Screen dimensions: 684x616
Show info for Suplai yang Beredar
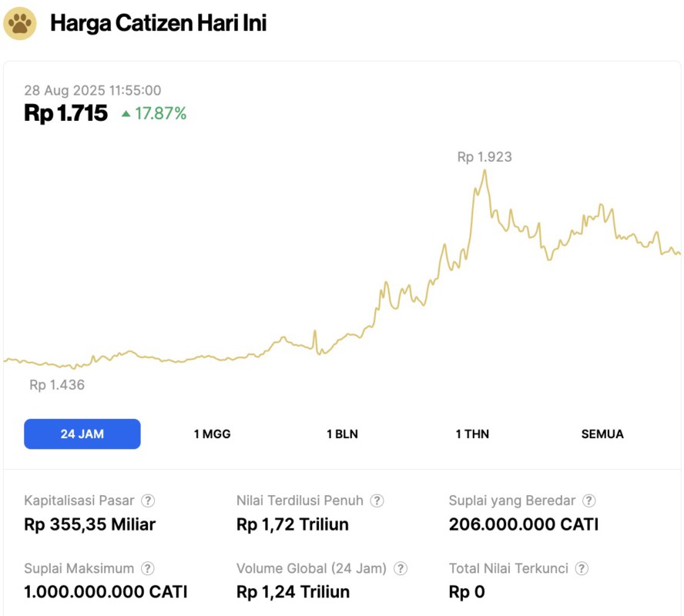pos(589,500)
